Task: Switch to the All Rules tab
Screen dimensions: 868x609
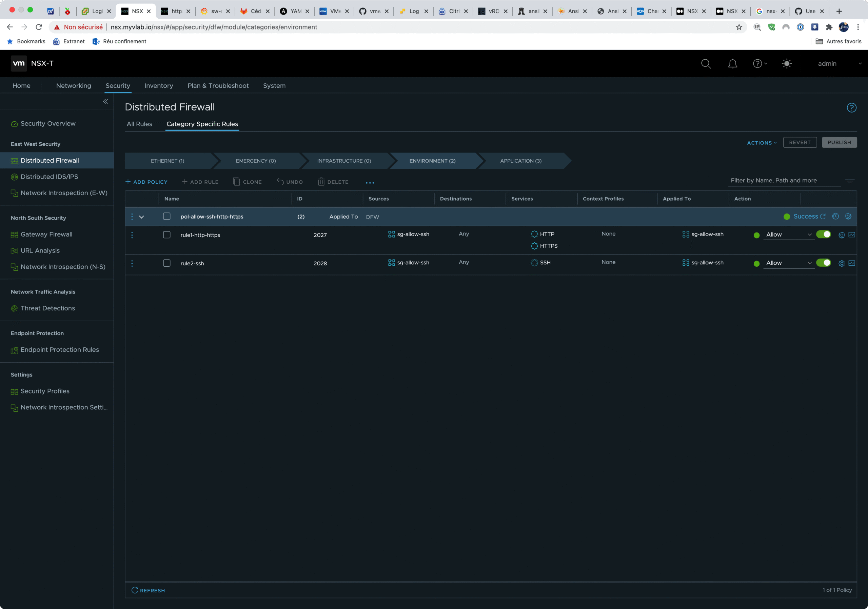Action: coord(139,124)
